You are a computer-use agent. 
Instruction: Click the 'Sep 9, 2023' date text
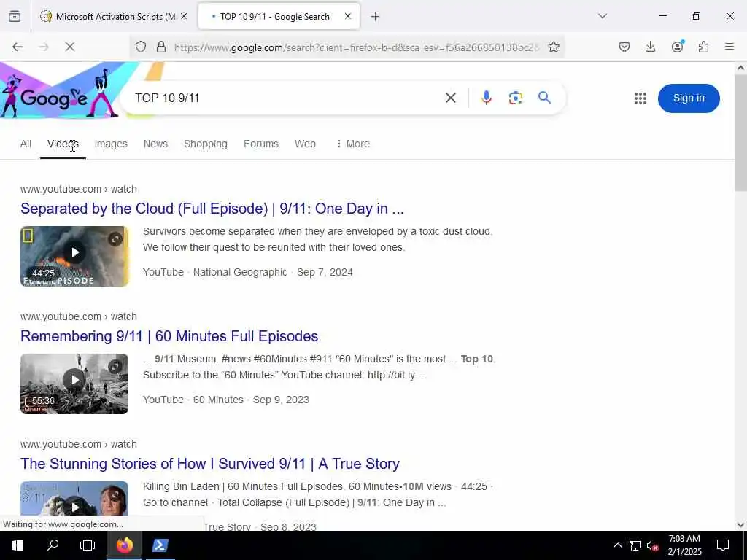(281, 400)
